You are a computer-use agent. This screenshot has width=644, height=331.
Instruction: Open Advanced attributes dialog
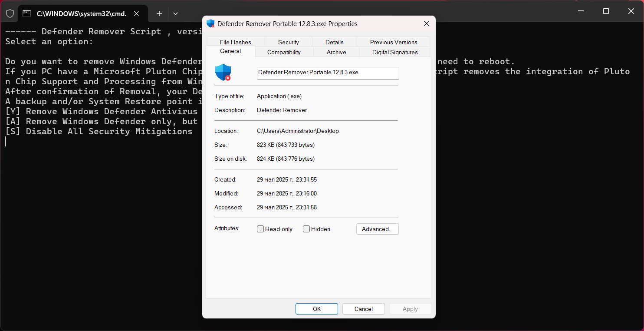pyautogui.click(x=377, y=229)
